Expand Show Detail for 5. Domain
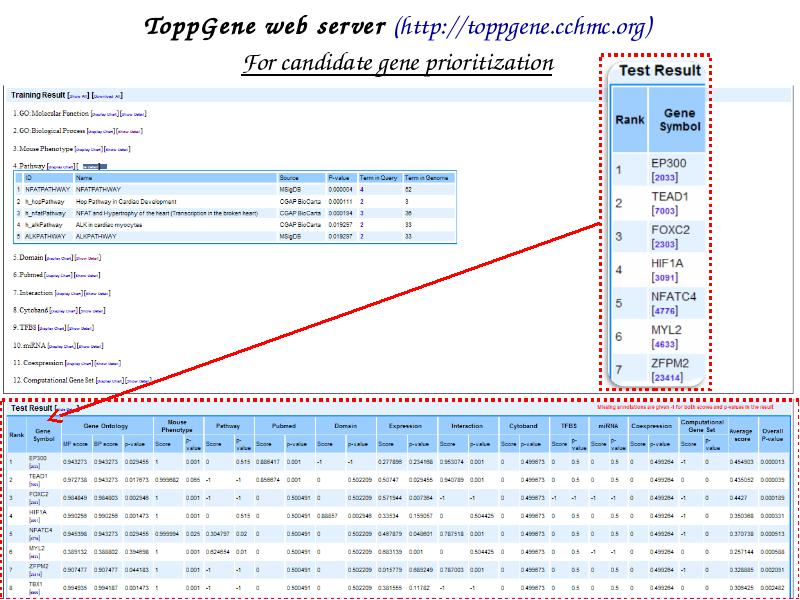The width and height of the screenshot is (800, 600). [88, 259]
